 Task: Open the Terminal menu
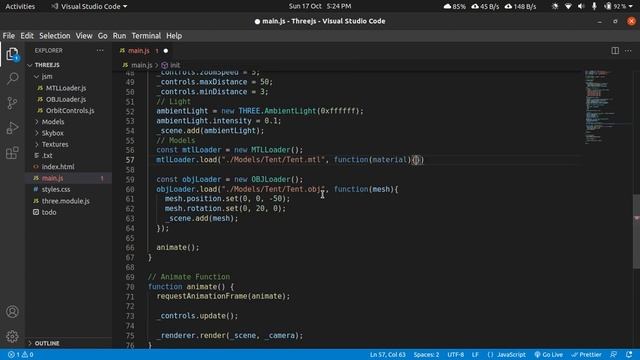click(146, 36)
